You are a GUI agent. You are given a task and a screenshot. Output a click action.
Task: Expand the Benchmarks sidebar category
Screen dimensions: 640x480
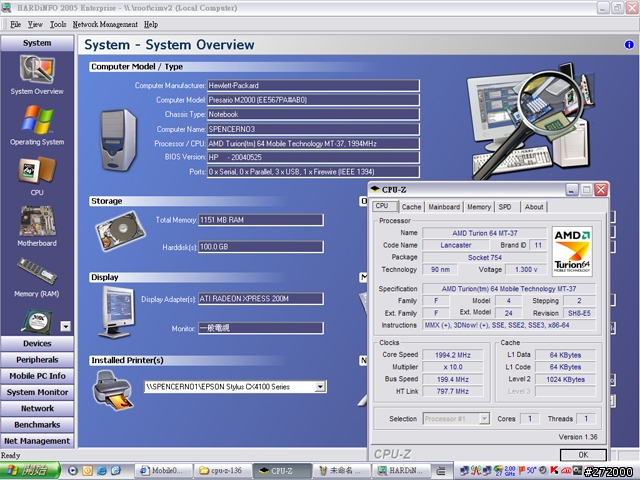click(37, 424)
